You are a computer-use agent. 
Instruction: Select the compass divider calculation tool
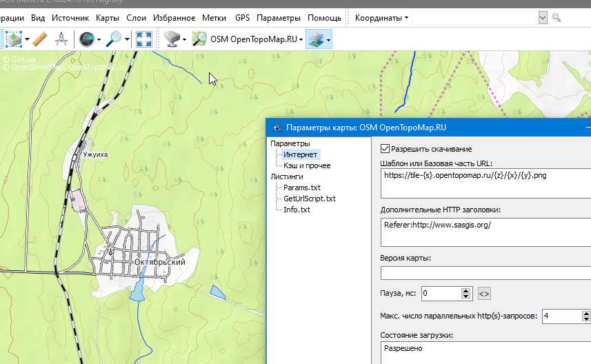(61, 39)
